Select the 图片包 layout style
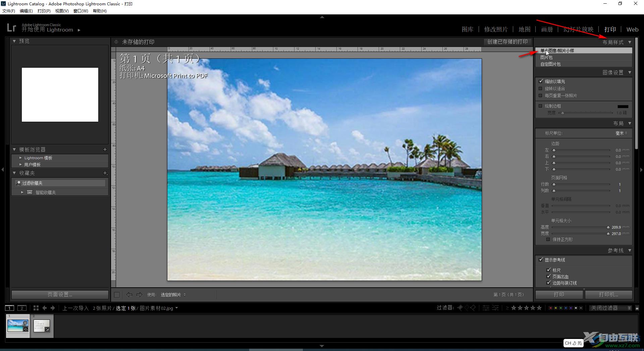 (584, 57)
